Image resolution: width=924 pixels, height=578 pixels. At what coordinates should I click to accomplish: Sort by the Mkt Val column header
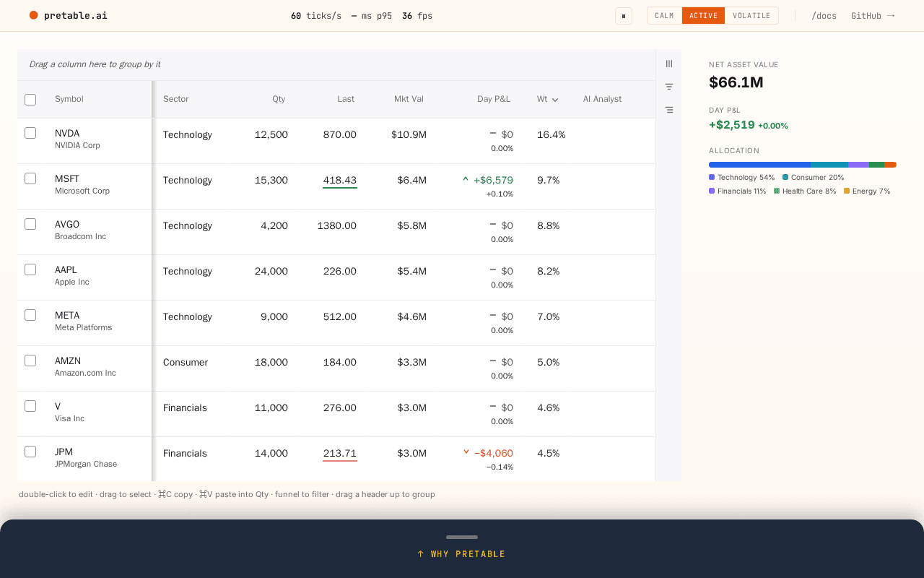[x=409, y=99]
